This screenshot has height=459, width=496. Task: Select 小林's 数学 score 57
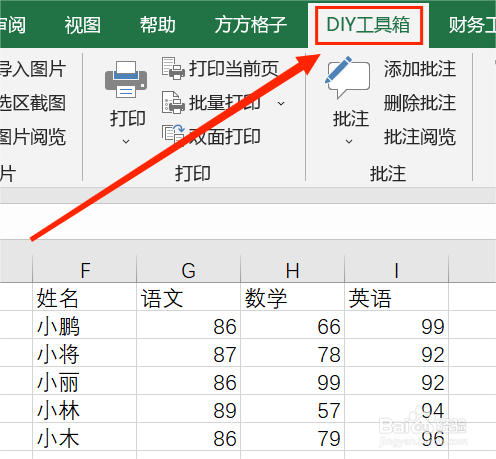[293, 409]
